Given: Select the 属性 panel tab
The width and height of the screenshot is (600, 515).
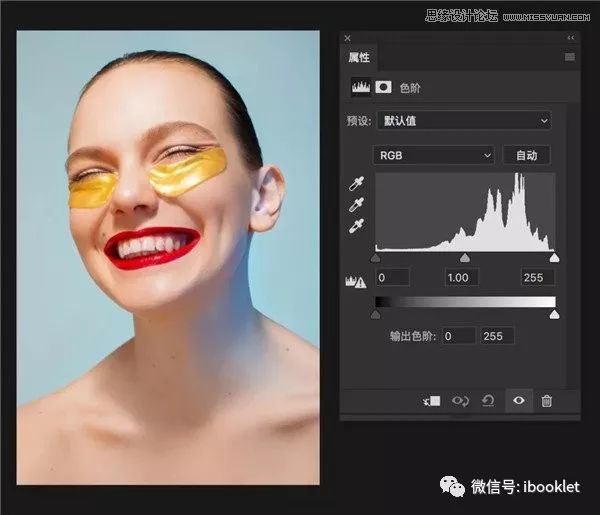Looking at the screenshot, I should pyautogui.click(x=358, y=57).
